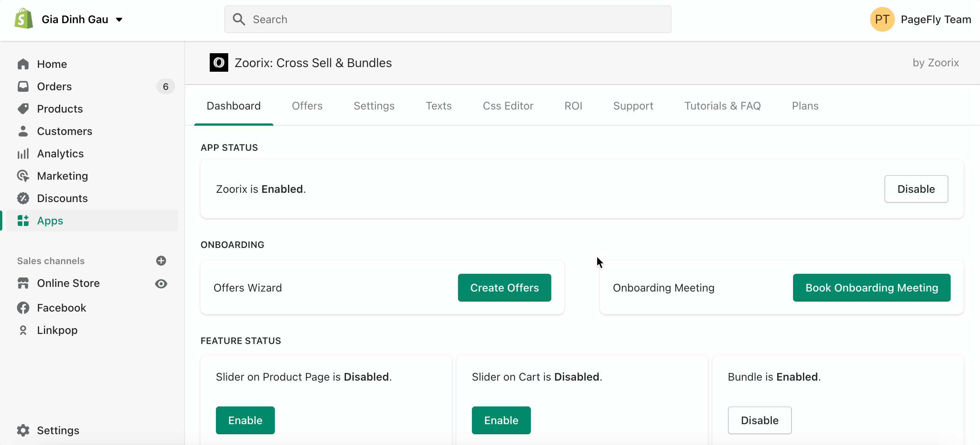Click the Home house icon
Screen dimensions: 980x445
23,64
